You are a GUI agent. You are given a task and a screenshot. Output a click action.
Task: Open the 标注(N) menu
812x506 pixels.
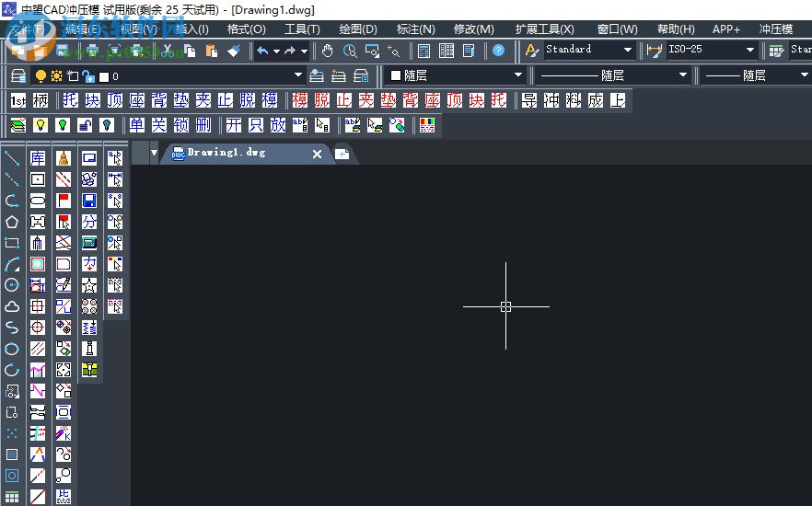[415, 29]
